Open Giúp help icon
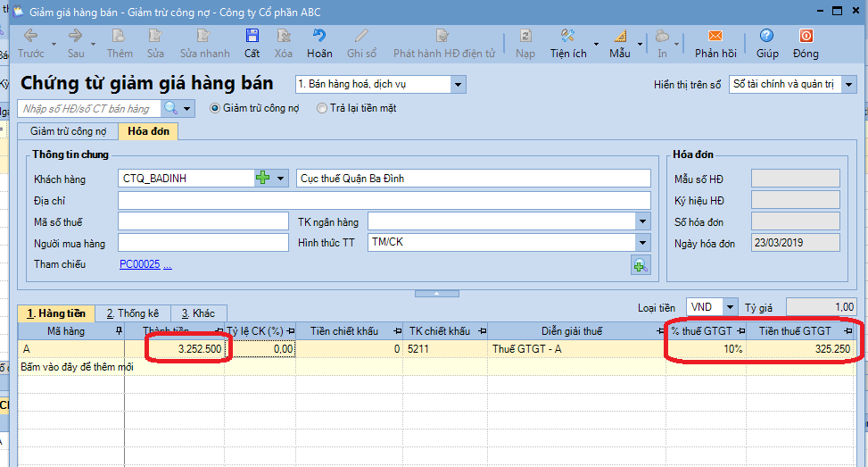The image size is (868, 467). click(766, 37)
